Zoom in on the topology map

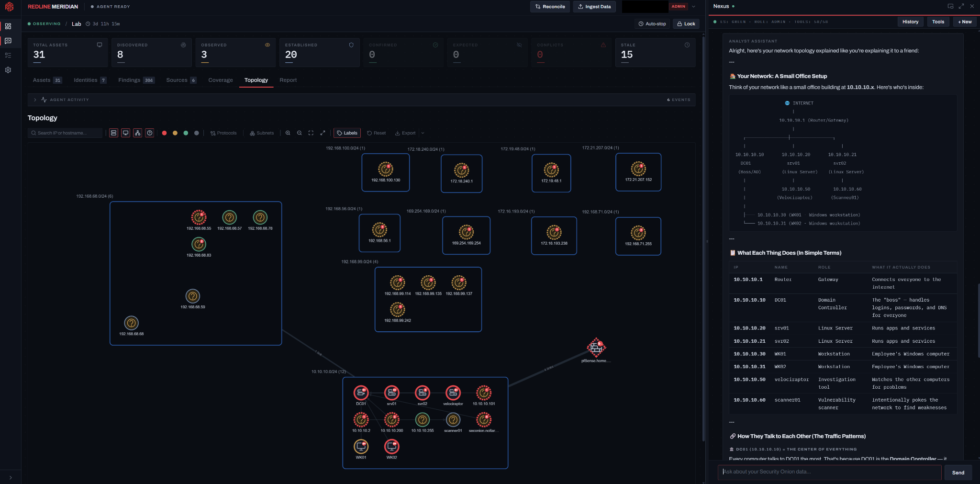[x=288, y=133]
